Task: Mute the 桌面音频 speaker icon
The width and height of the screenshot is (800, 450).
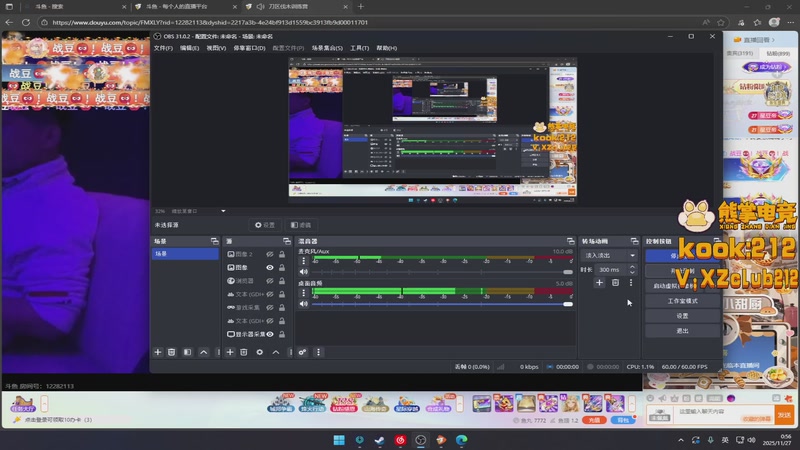Action: point(304,303)
